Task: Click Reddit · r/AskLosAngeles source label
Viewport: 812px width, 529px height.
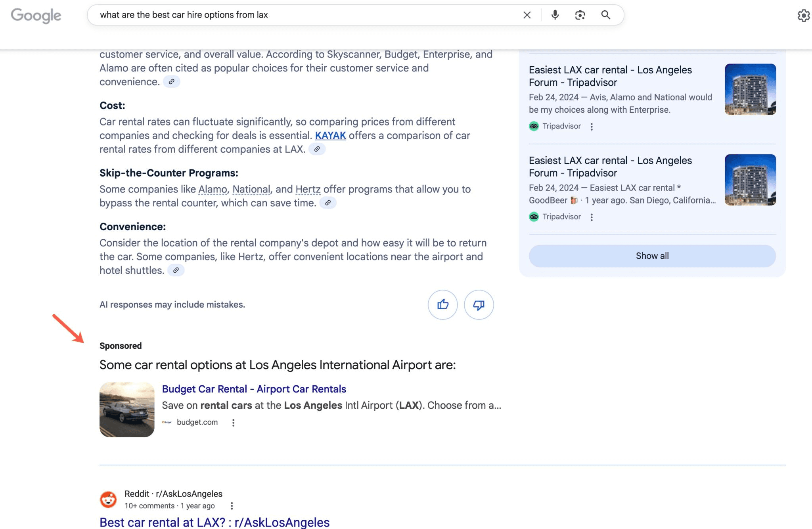Action: coord(173,494)
